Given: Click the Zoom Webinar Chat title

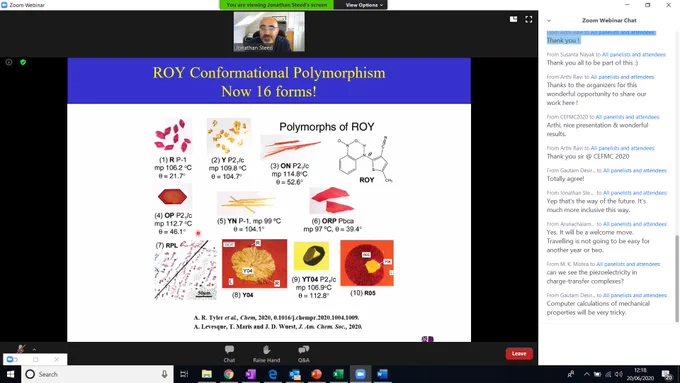Looking at the screenshot, I should (609, 20).
